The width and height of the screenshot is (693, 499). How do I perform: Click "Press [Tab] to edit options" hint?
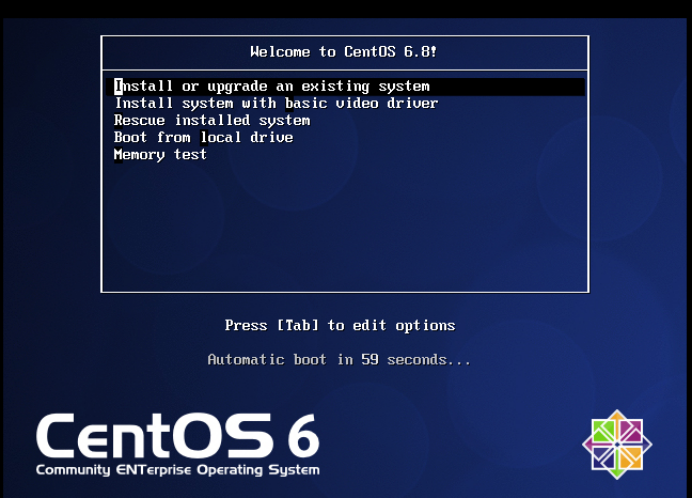point(340,325)
